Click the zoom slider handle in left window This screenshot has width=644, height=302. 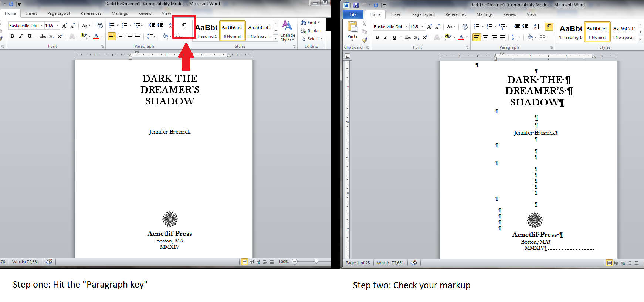pos(316,262)
